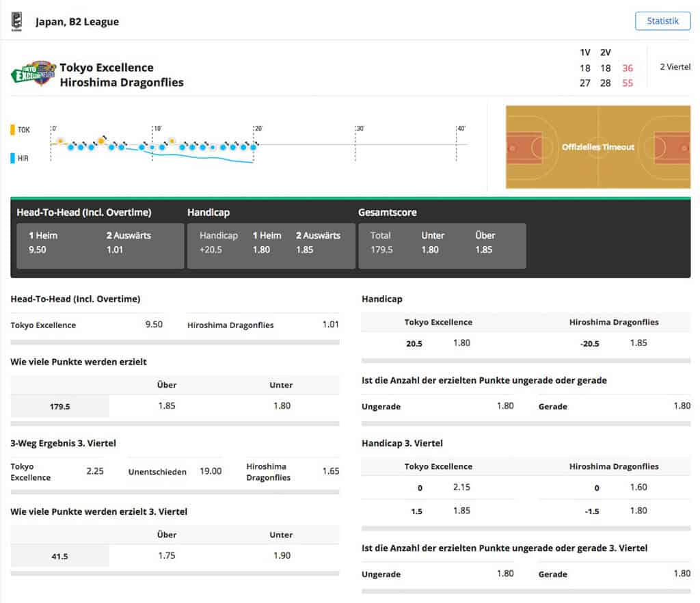
Task: Choose Hiroshima Dragonflies 0 handicap 1.60 3. Viertel
Action: pos(615,487)
